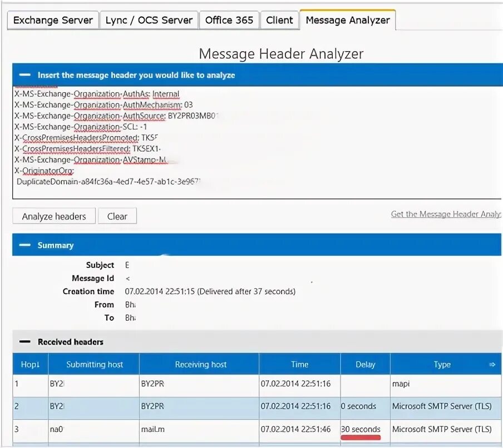The height and width of the screenshot is (448, 503).
Task: Click the X-MS-Exchange-Organization-AuthAs: Internal line
Action: pyautogui.click(x=97, y=94)
